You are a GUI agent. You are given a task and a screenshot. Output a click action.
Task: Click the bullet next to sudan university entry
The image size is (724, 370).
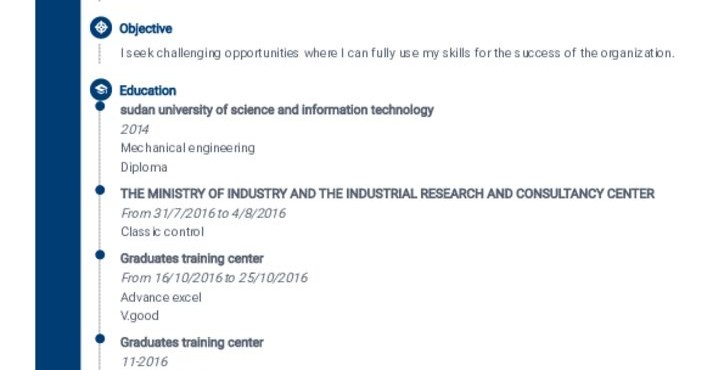100,107
